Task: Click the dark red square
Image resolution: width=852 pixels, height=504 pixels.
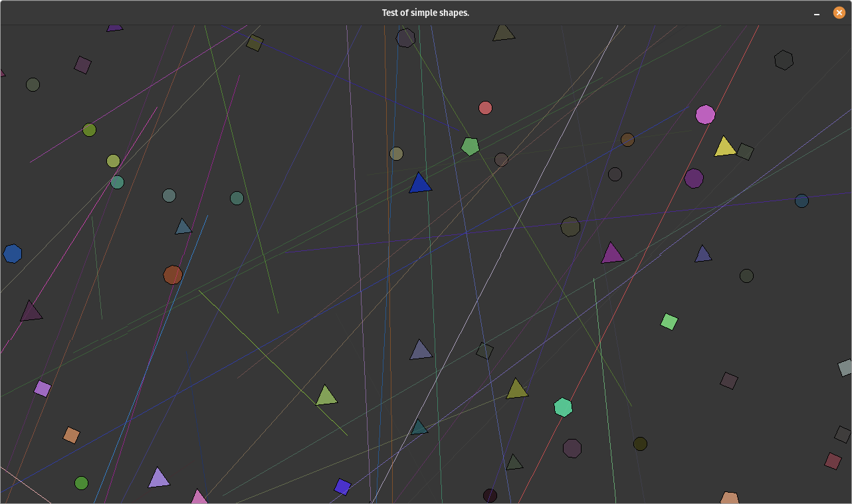Action: 833,461
